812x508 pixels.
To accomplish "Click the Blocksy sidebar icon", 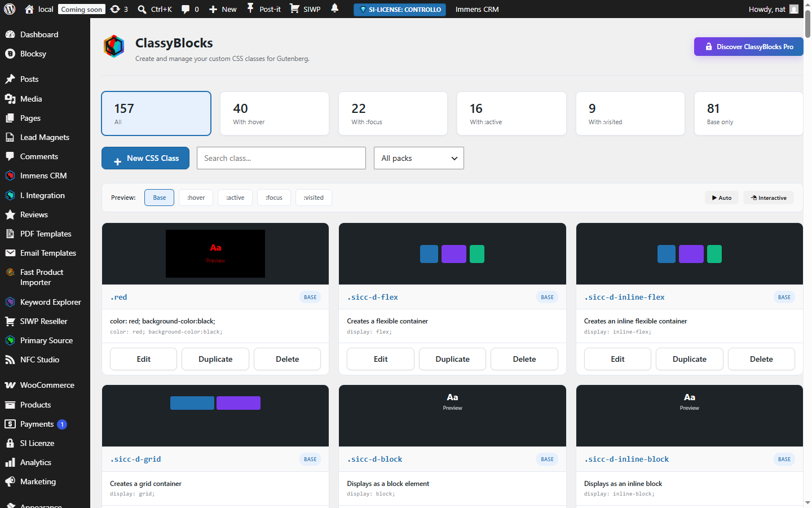I will [x=10, y=54].
